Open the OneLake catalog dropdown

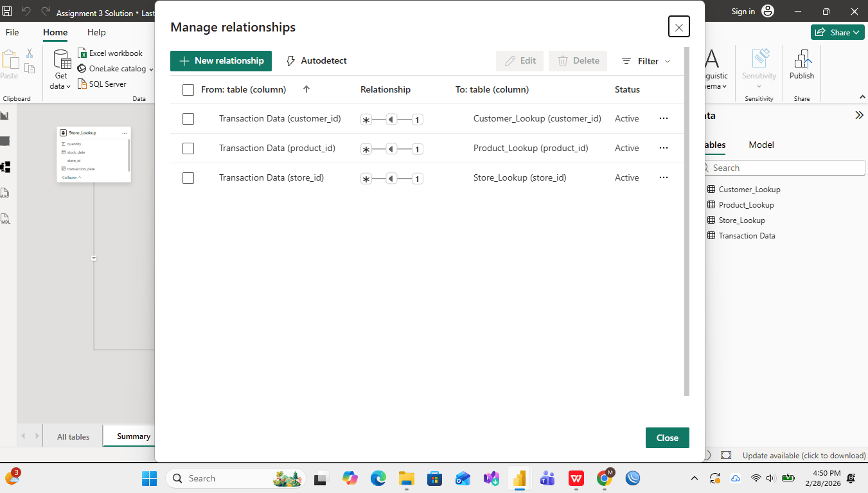click(x=116, y=69)
